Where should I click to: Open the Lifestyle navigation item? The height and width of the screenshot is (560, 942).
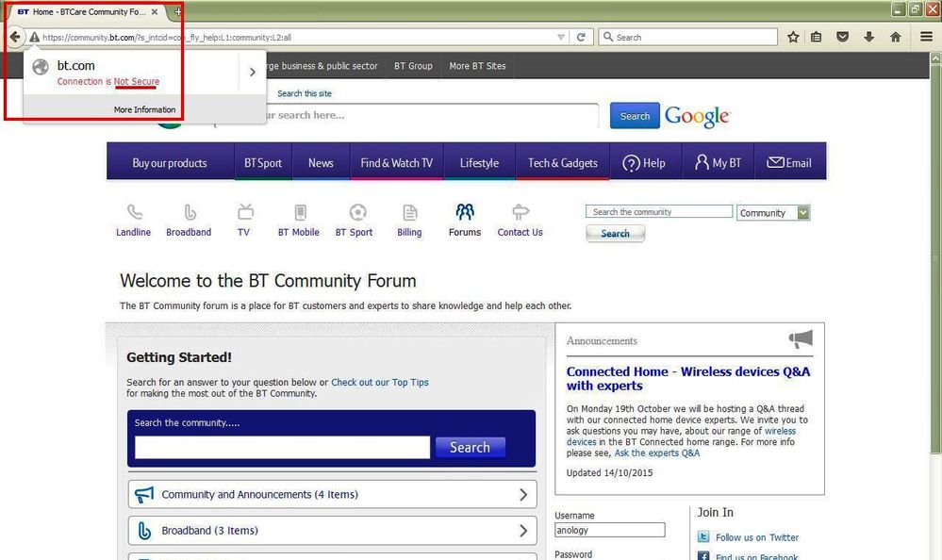[x=479, y=163]
